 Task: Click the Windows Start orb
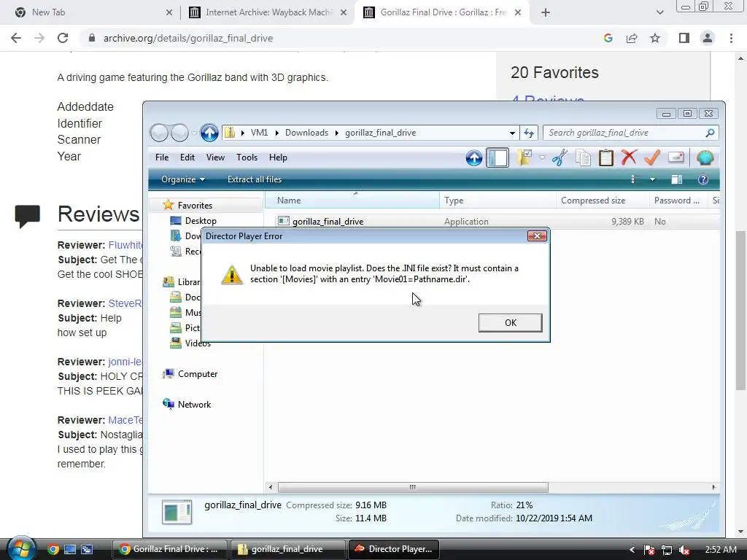pos(21,548)
